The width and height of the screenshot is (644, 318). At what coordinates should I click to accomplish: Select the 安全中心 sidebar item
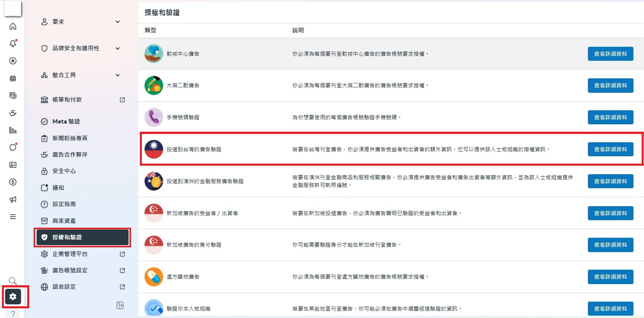64,171
